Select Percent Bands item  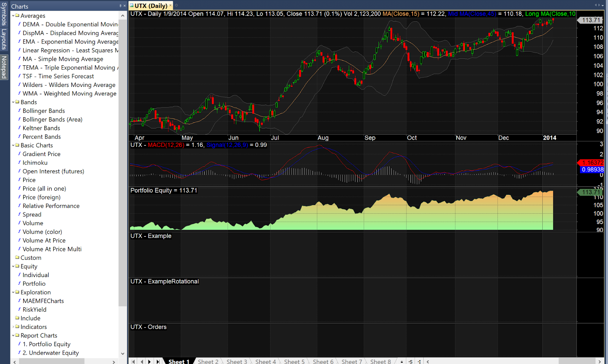coord(41,137)
